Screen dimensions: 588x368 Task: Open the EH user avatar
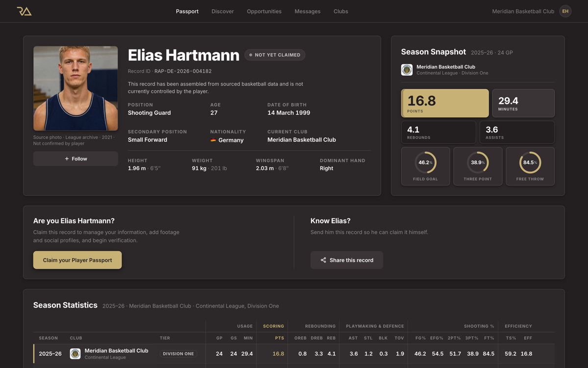[x=565, y=11]
